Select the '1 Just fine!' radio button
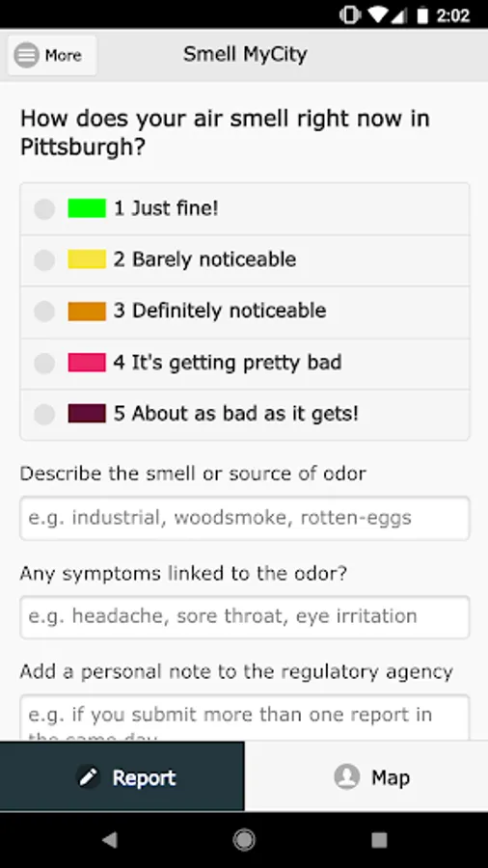The width and height of the screenshot is (488, 868). (44, 209)
